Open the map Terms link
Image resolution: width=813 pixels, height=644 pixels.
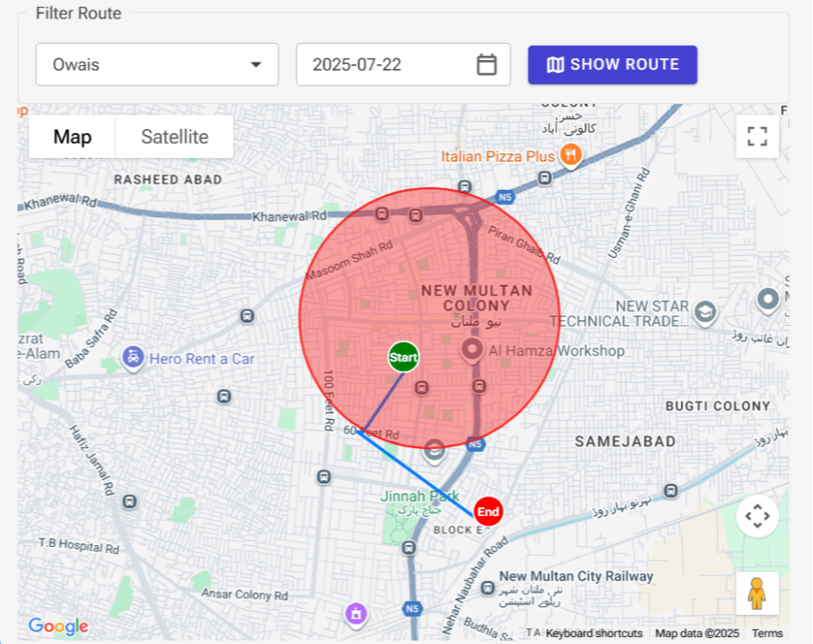coord(767,633)
